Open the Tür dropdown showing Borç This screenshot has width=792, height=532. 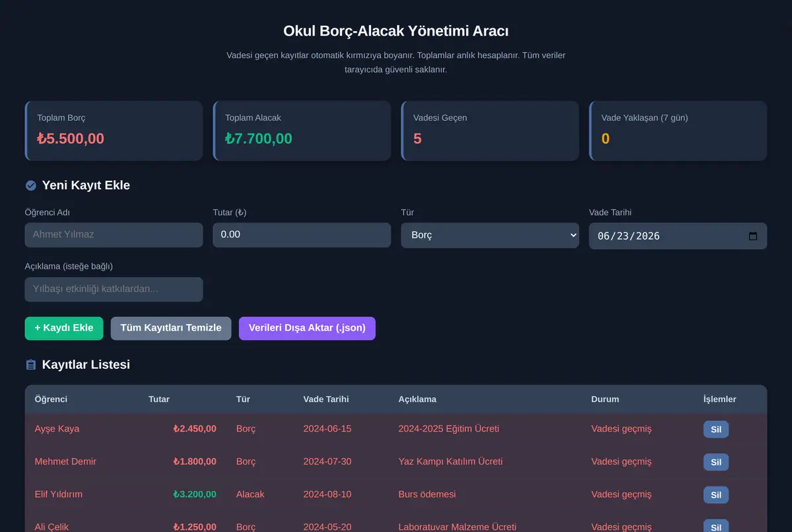click(490, 235)
